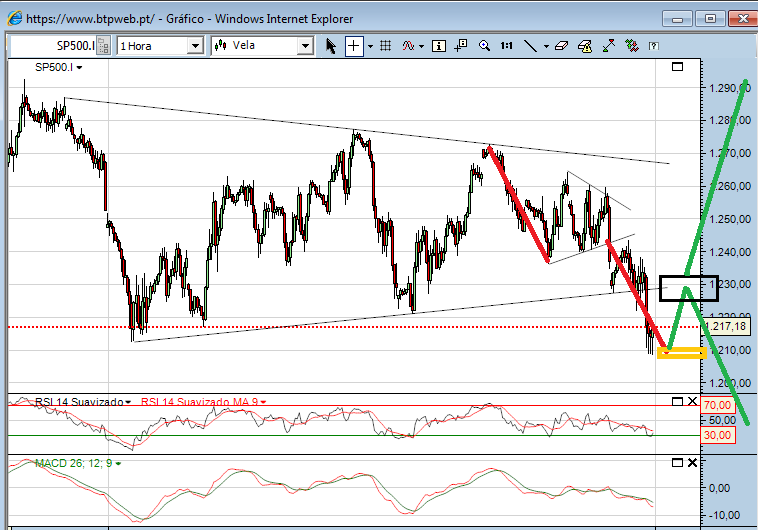
Task: Click the symbol search tree icon
Action: pyautogui.click(x=103, y=46)
